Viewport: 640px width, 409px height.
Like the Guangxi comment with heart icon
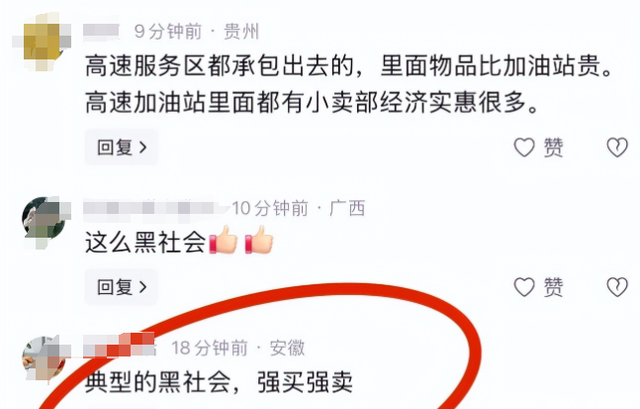(x=524, y=287)
